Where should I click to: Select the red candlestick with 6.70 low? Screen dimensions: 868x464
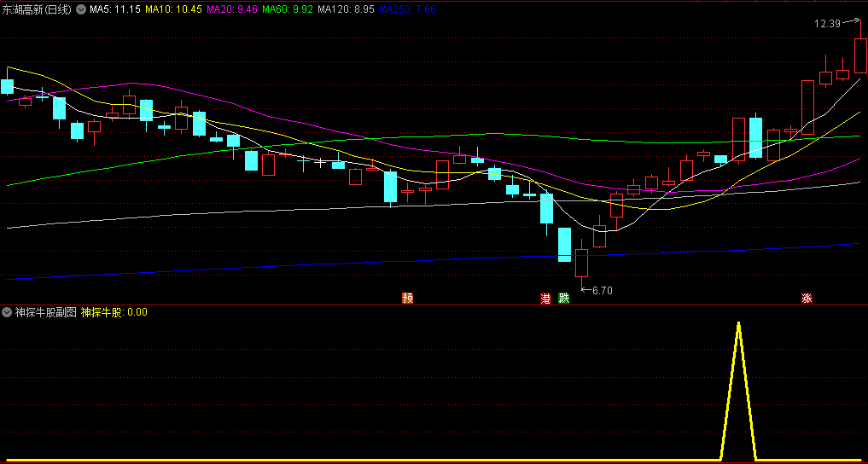[581, 264]
